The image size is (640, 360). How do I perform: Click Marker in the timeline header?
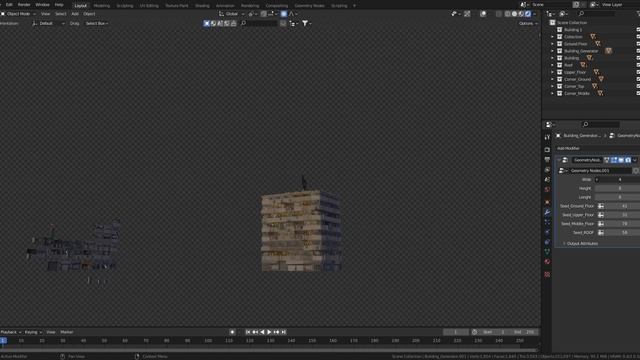(67, 332)
